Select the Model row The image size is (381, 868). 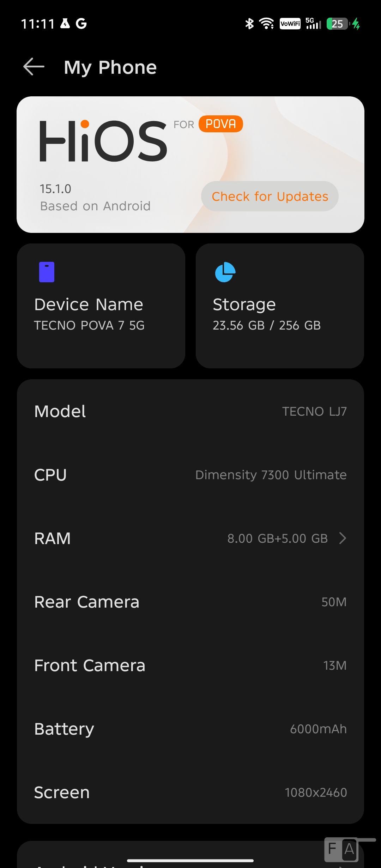pos(190,411)
